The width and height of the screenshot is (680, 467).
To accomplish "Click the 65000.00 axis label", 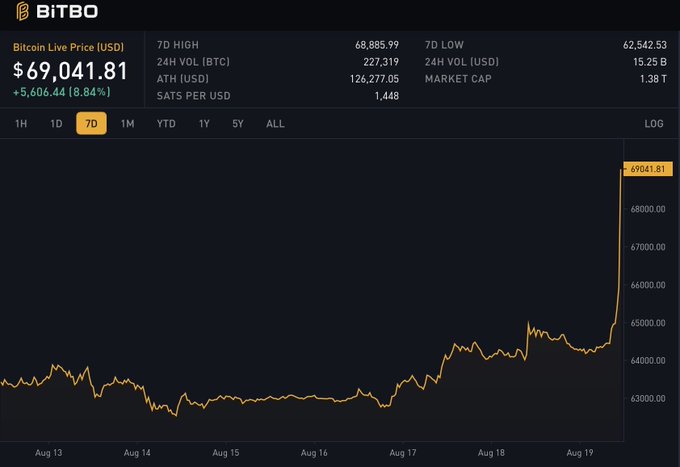I will [648, 323].
